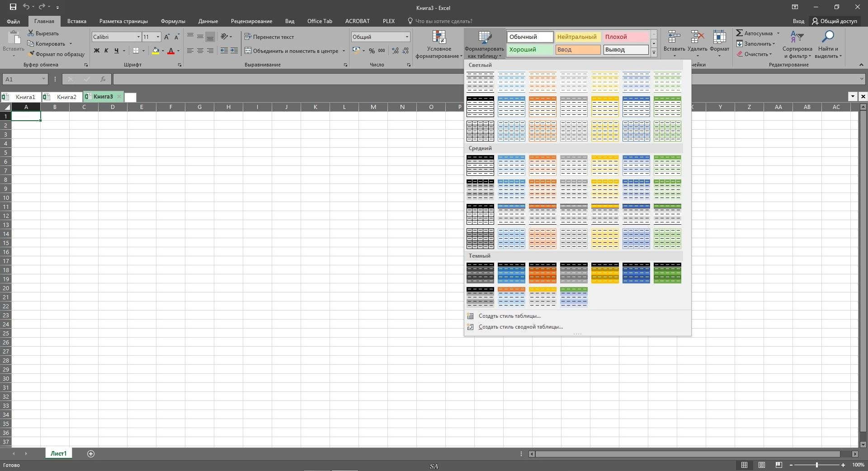The height and width of the screenshot is (471, 868).
Task: Add a new sheet with plus icon
Action: [x=91, y=454]
